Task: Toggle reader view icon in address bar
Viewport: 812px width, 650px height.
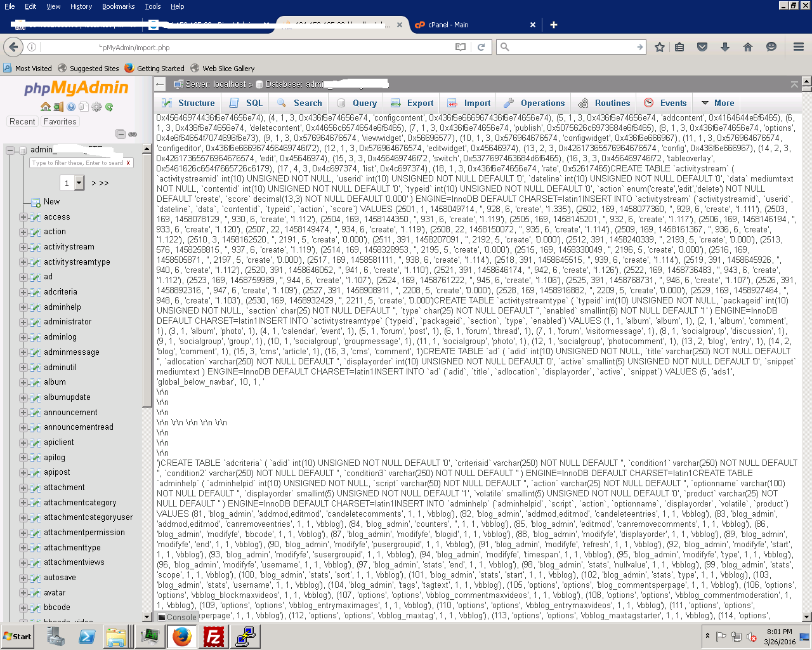Action: click(x=461, y=47)
